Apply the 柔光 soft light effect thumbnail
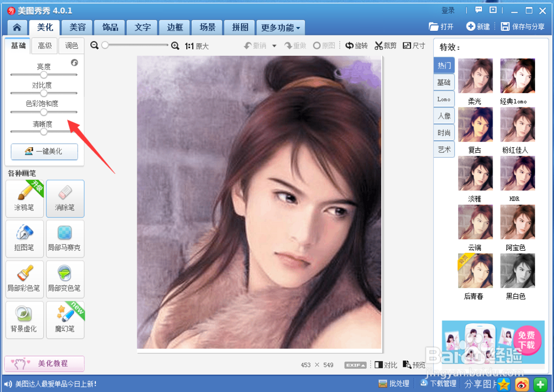Viewport: 554px width, 392px height. (475, 76)
